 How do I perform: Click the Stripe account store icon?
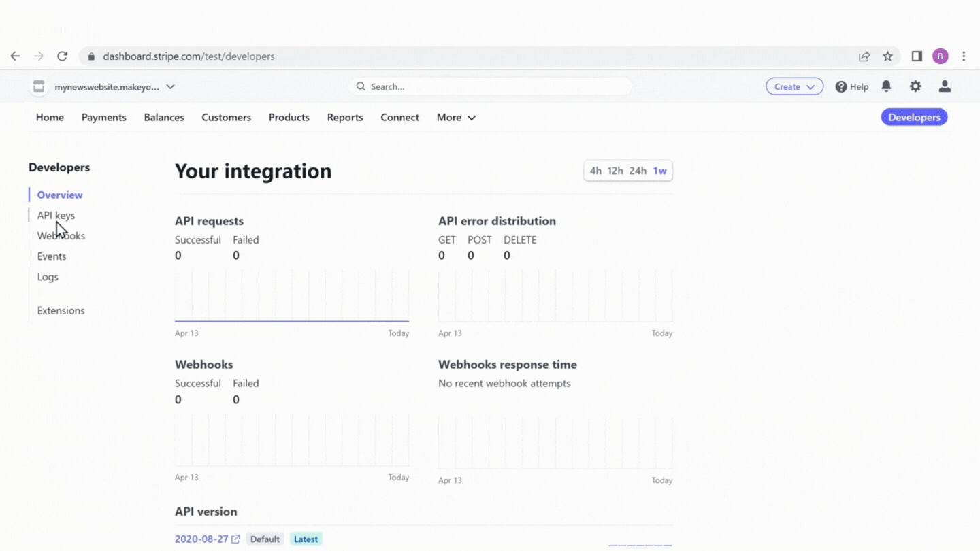click(x=39, y=86)
